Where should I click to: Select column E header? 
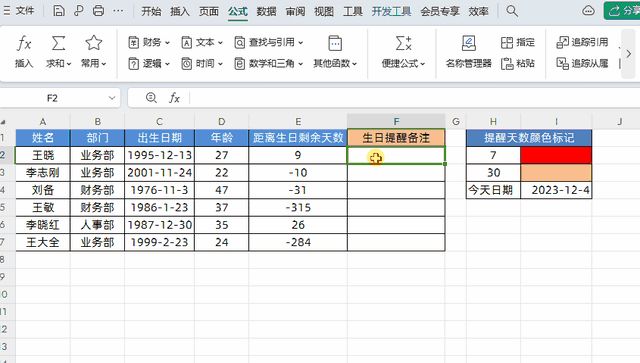[298, 122]
